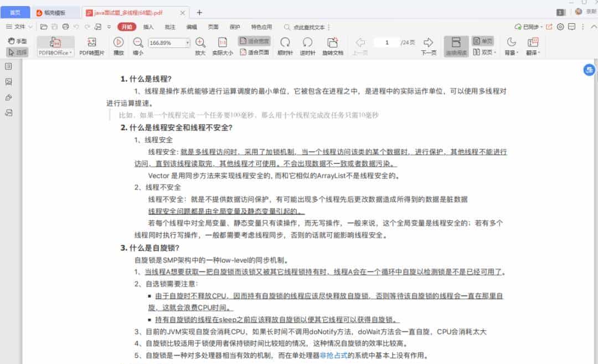The image size is (598, 364).
Task: Enable 连续阅读 continuous reading mode
Action: click(x=455, y=44)
